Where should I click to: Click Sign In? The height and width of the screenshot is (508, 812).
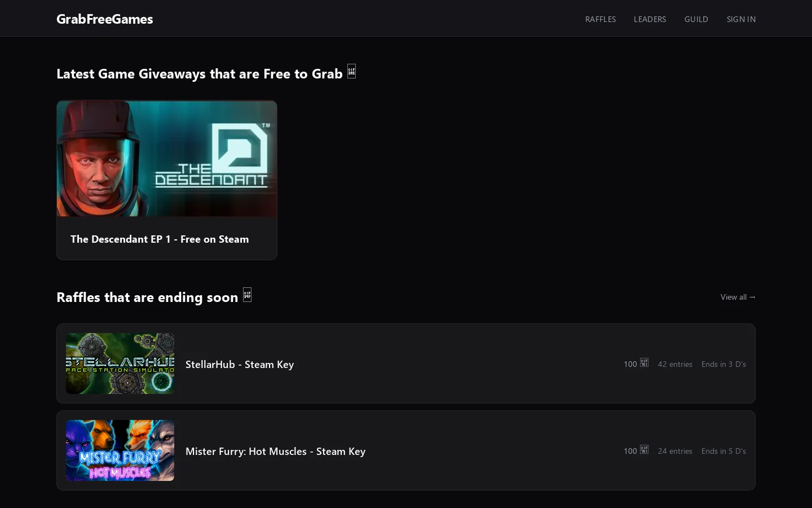(x=741, y=19)
